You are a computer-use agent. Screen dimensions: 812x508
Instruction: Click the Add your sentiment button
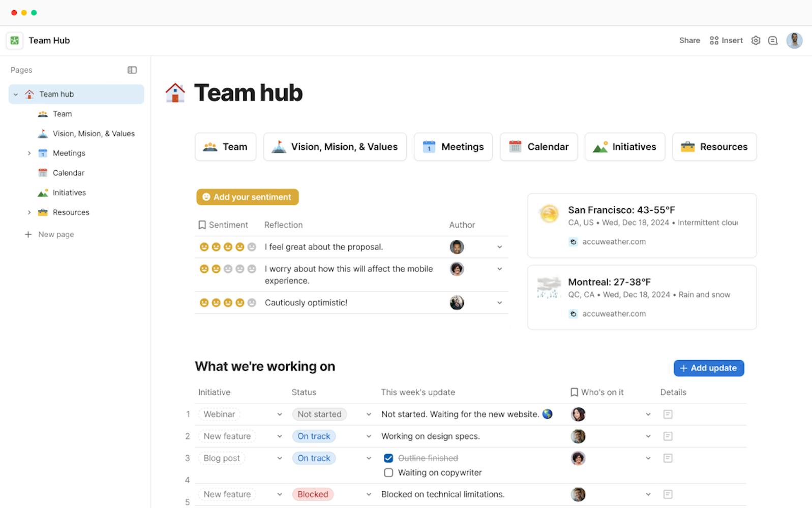[247, 197]
